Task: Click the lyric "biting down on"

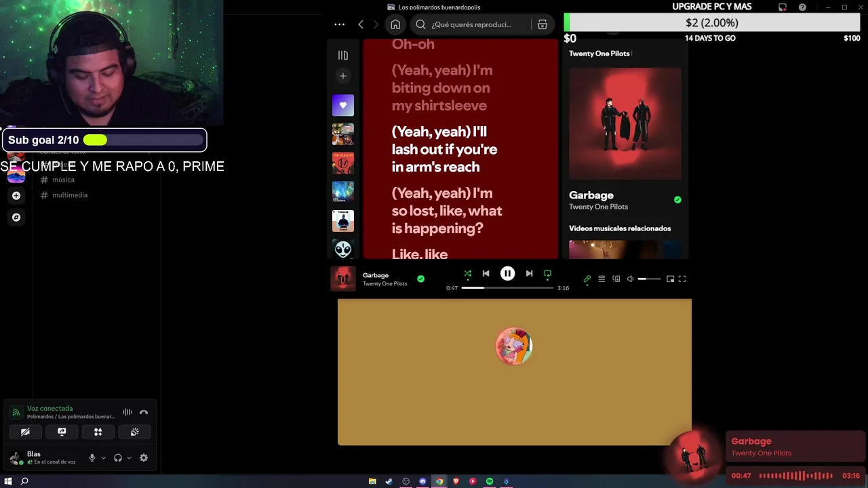Action: click(x=441, y=87)
